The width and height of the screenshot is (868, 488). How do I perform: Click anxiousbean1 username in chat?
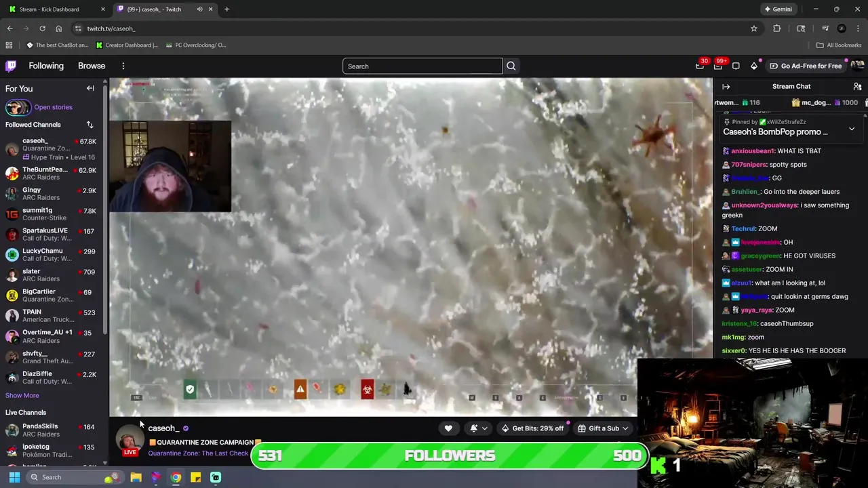click(753, 151)
